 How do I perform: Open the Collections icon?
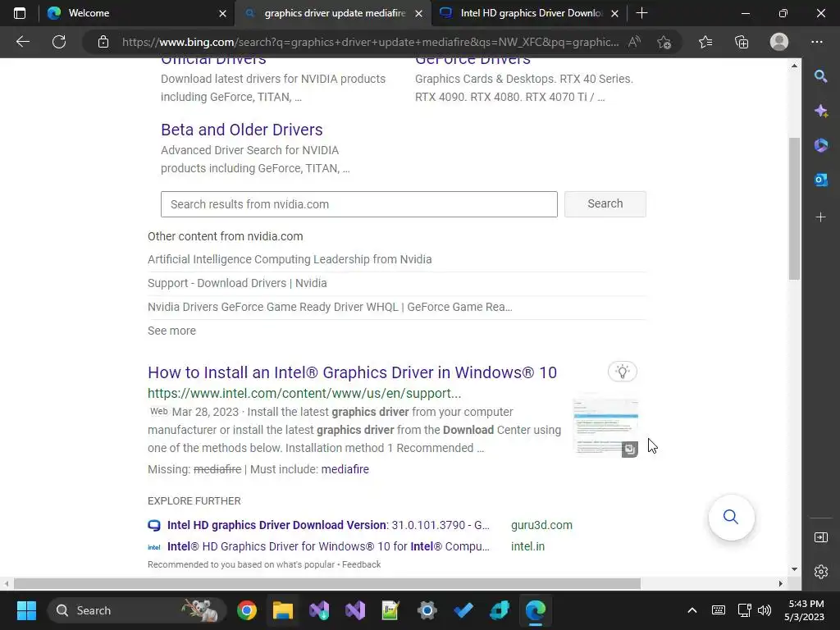[x=742, y=42]
